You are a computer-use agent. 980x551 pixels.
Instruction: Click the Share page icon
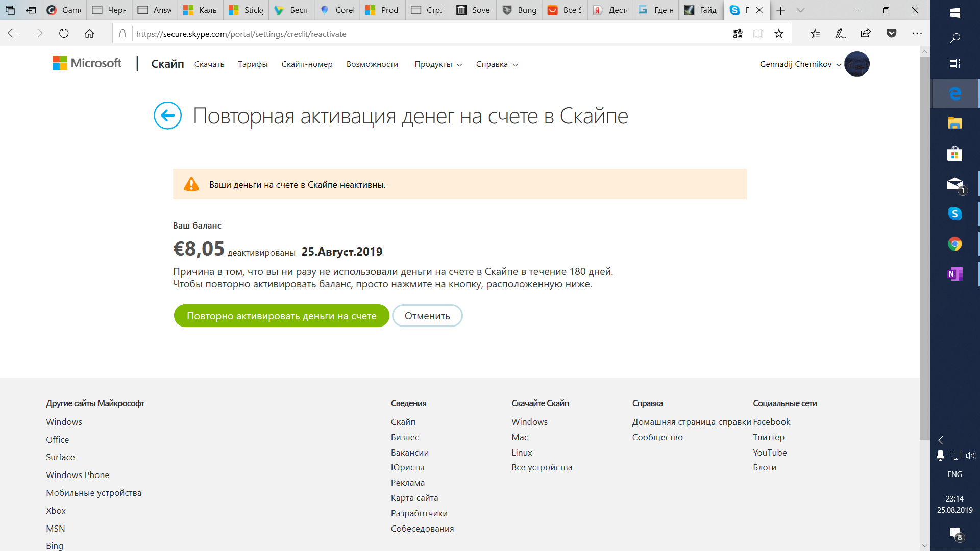pyautogui.click(x=866, y=34)
